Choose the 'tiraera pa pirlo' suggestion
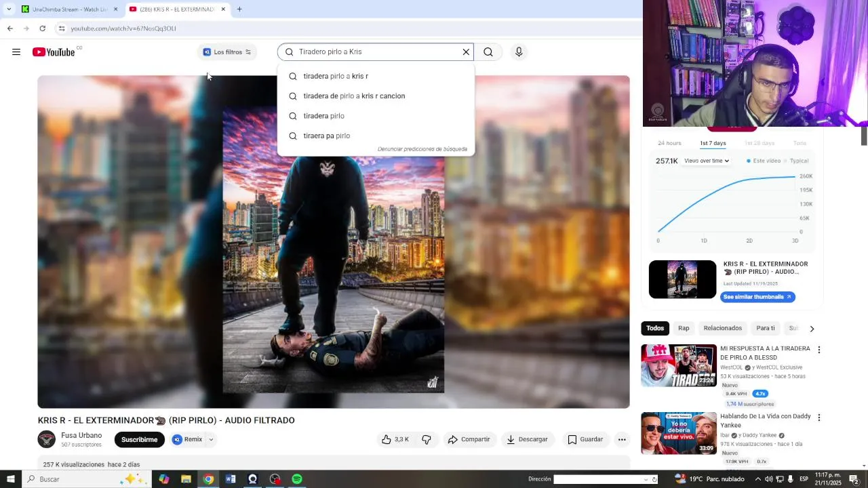 point(376,136)
